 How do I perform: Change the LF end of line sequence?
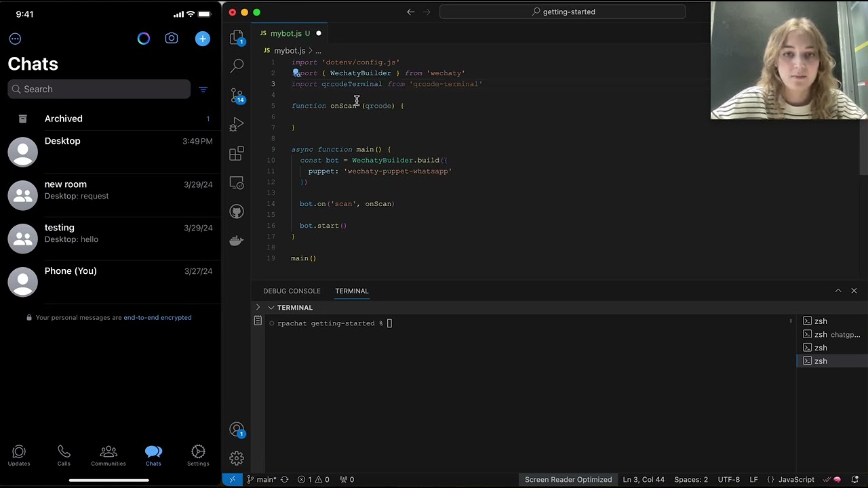tap(753, 479)
